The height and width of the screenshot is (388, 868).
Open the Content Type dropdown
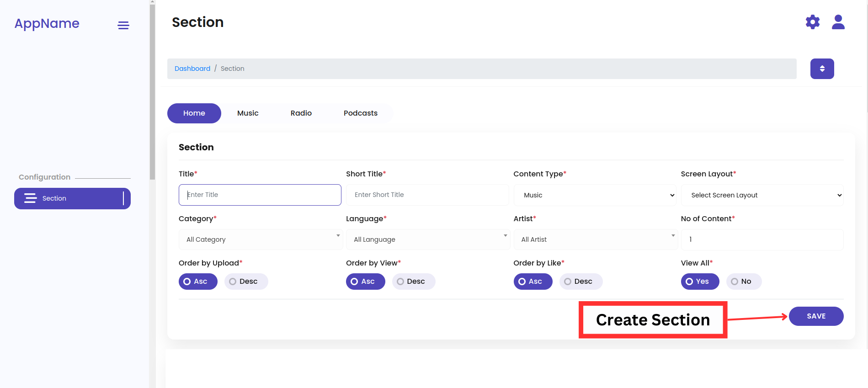[595, 195]
